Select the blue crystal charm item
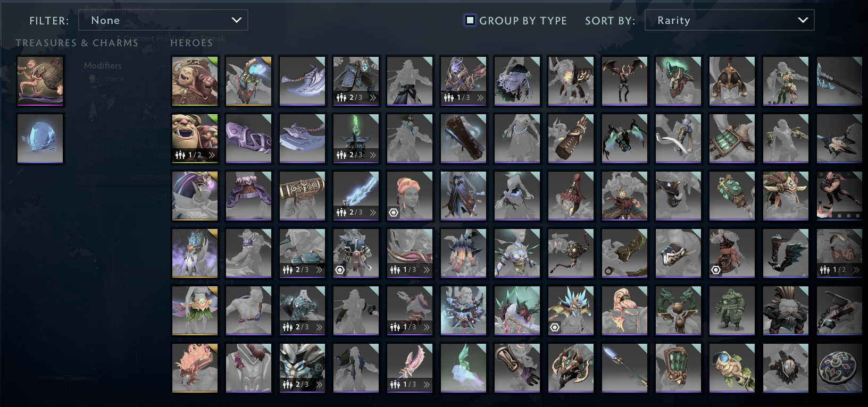 [40, 138]
